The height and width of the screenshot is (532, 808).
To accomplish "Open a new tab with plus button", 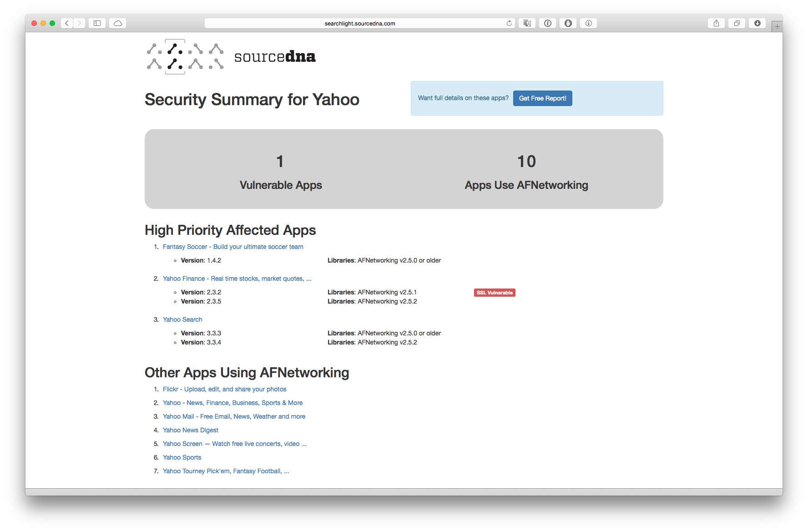I will (x=777, y=27).
